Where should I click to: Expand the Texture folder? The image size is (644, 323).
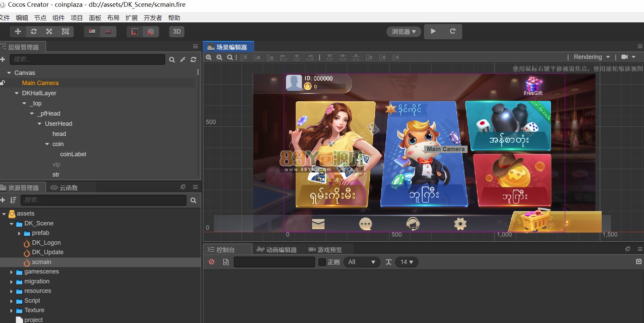[x=11, y=310]
